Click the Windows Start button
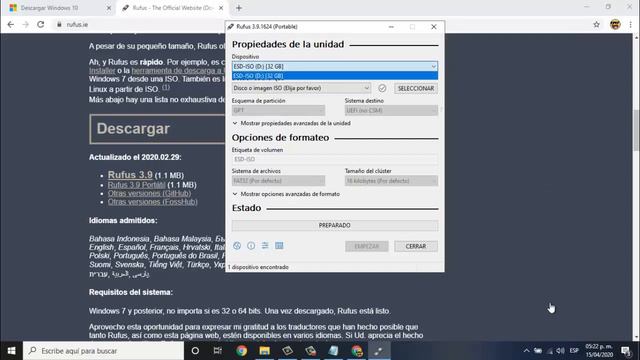Image resolution: width=640 pixels, height=360 pixels. tap(11, 351)
